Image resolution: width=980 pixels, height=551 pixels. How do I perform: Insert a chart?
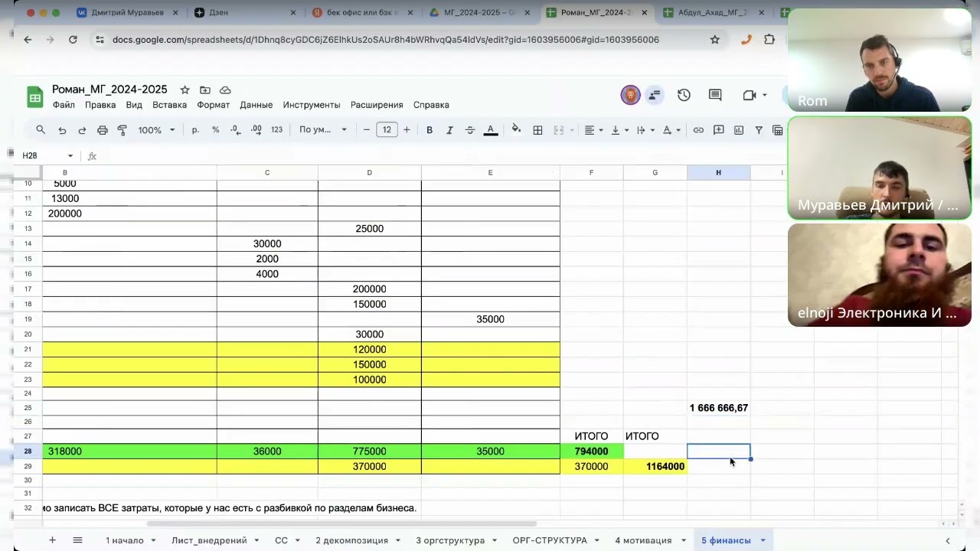coord(739,130)
